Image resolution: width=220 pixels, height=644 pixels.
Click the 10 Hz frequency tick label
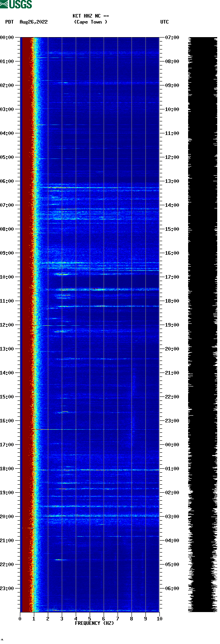pos(159,619)
